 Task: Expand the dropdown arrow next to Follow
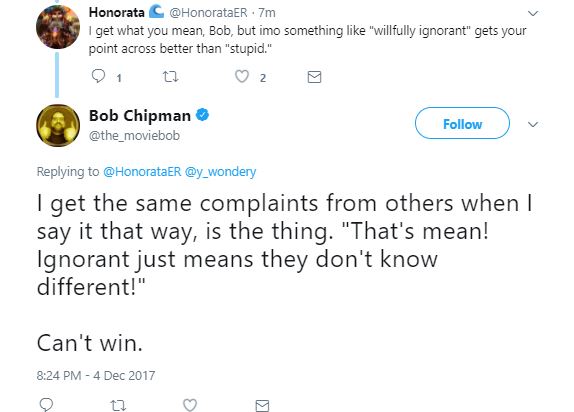533,125
